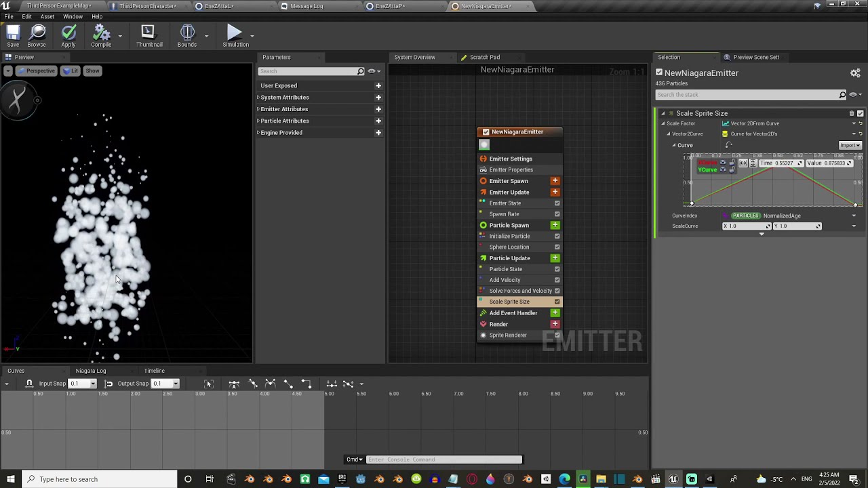The image size is (868, 488).
Task: Disable Solve Forces and Velocity checkbox
Action: click(557, 291)
